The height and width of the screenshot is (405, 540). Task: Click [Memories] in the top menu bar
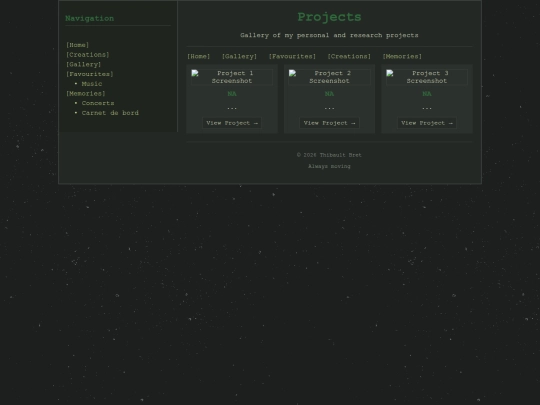coord(402,56)
